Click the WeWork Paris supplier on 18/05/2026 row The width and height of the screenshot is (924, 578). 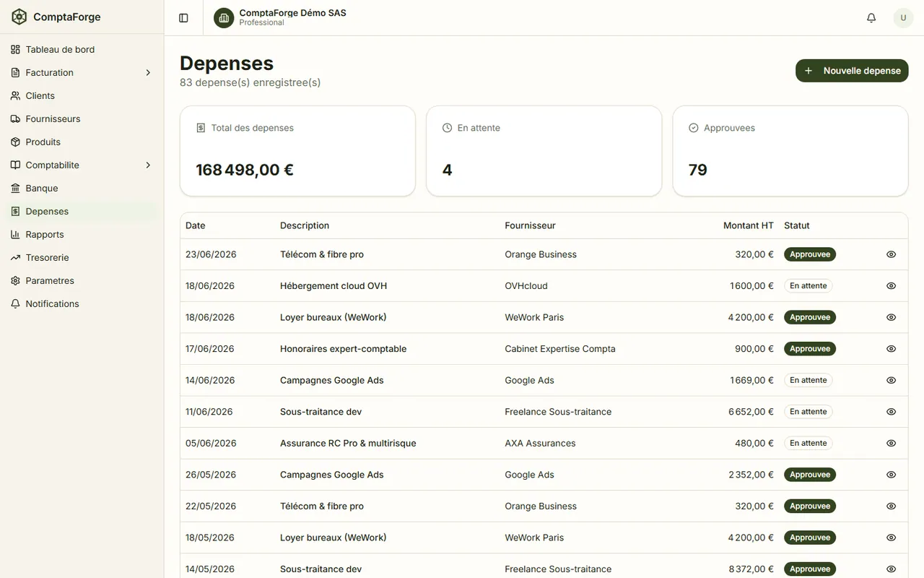tap(534, 538)
